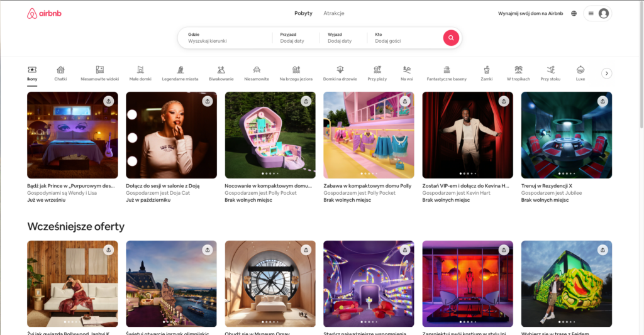This screenshot has height=335, width=644.
Task: Click title 'Dołącz do sesji w salonie z Doją'
Action: pos(163,186)
